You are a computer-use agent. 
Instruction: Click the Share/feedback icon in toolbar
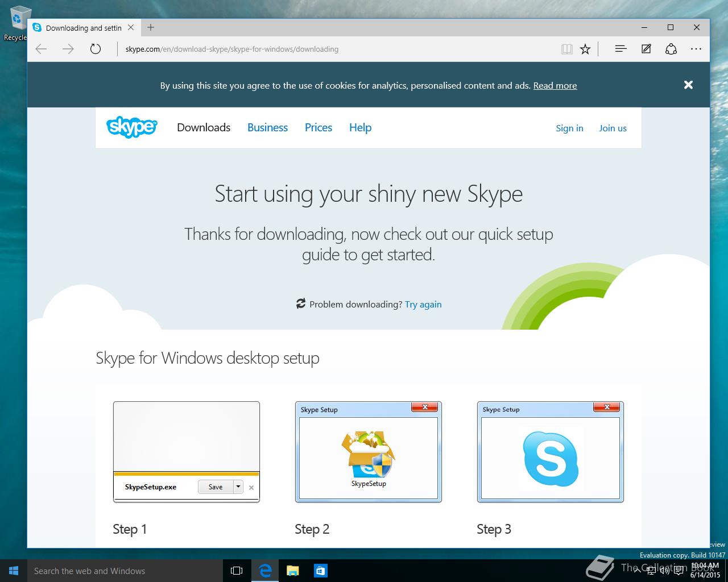671,49
